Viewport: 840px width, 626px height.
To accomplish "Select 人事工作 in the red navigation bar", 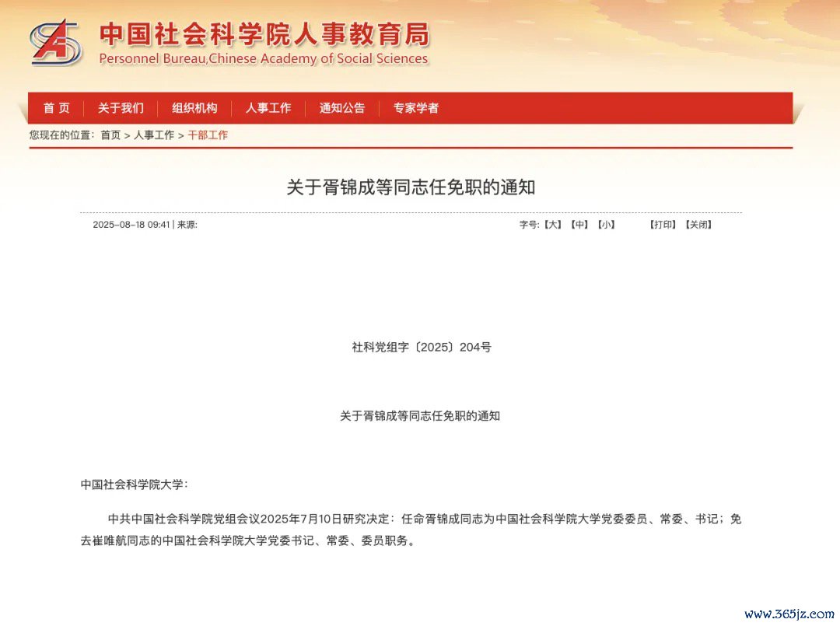I will pos(268,108).
